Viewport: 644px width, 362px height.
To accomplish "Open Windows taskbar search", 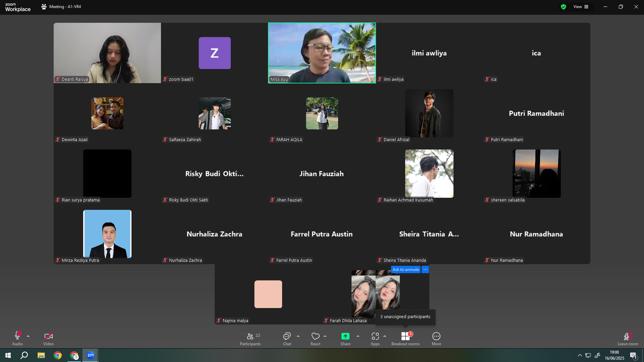I will (x=24, y=355).
